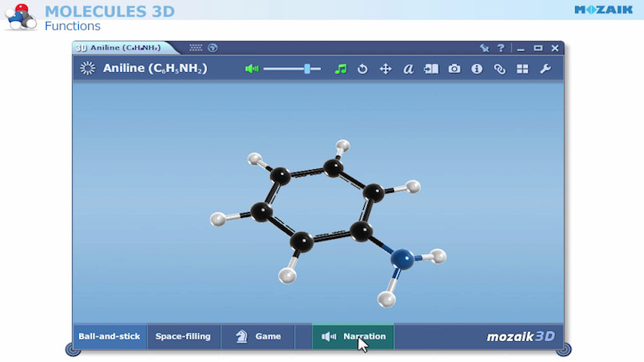Open the grid layout view icon
Viewport: 644px width, 362px height.
[x=522, y=69]
